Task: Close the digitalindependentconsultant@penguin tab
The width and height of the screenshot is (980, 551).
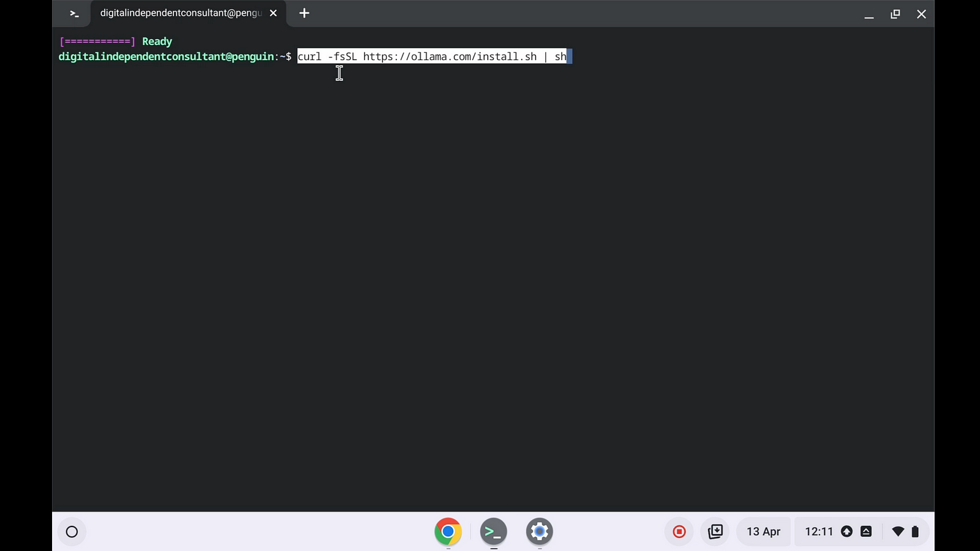Action: click(273, 13)
